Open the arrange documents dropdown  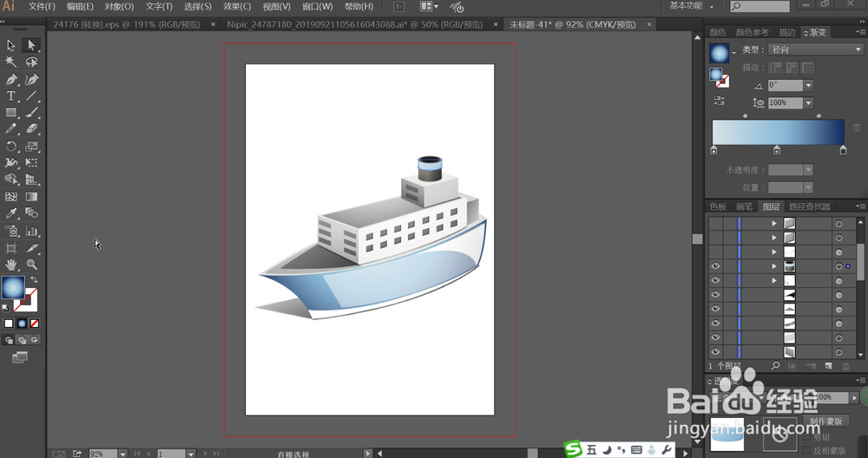(429, 7)
